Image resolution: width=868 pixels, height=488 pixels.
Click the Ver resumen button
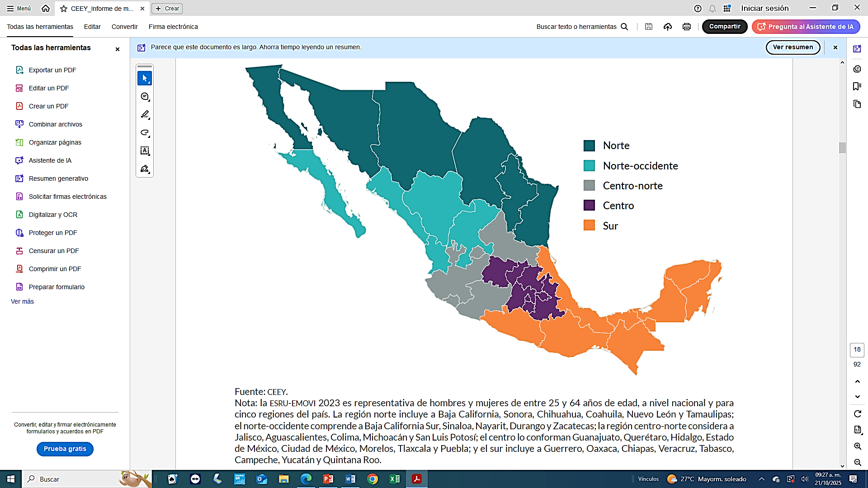click(x=793, y=47)
